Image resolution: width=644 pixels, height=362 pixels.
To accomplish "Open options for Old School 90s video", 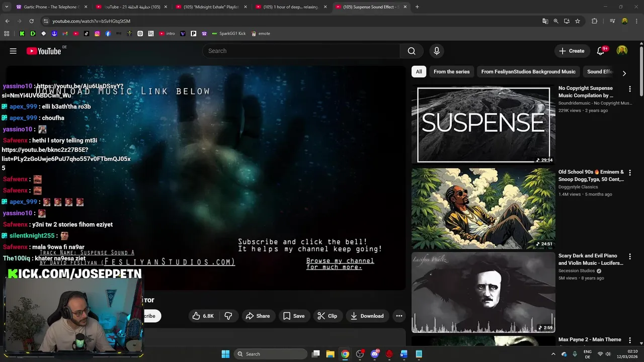I will click(630, 173).
